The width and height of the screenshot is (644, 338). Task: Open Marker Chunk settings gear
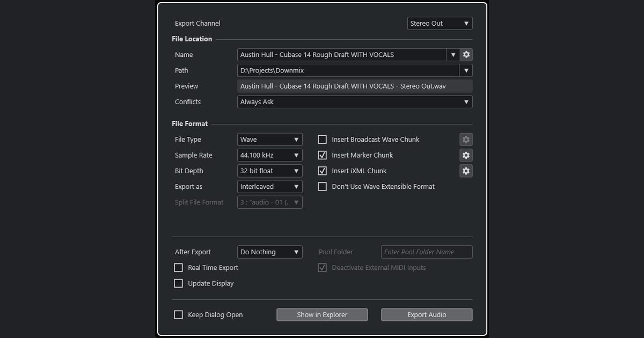click(466, 155)
